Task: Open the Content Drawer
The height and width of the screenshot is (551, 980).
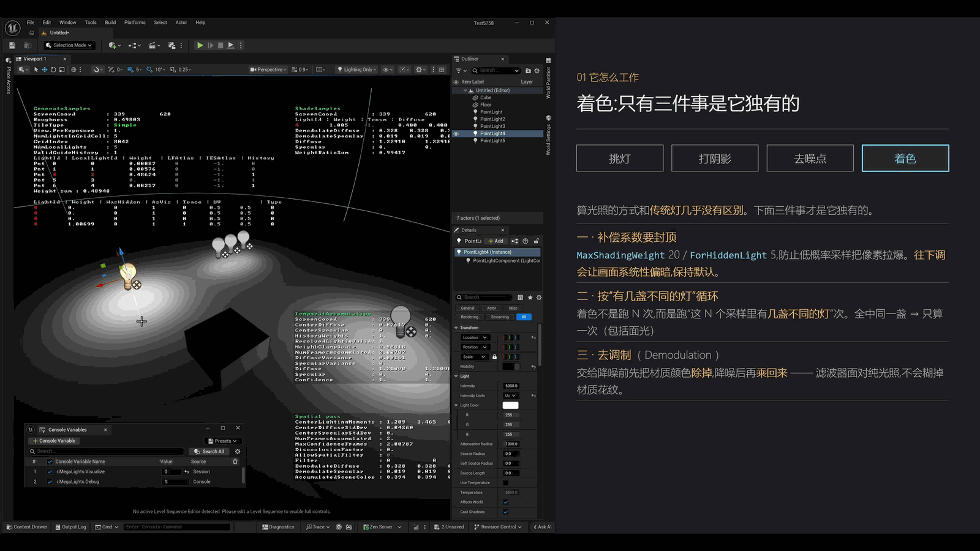Action: pos(26,527)
